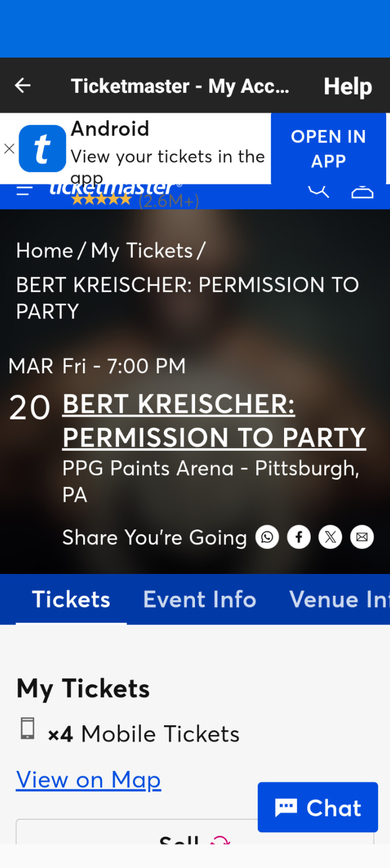Tap the Ticketmaster 't' app icon
This screenshot has width=390, height=868.
(x=42, y=148)
